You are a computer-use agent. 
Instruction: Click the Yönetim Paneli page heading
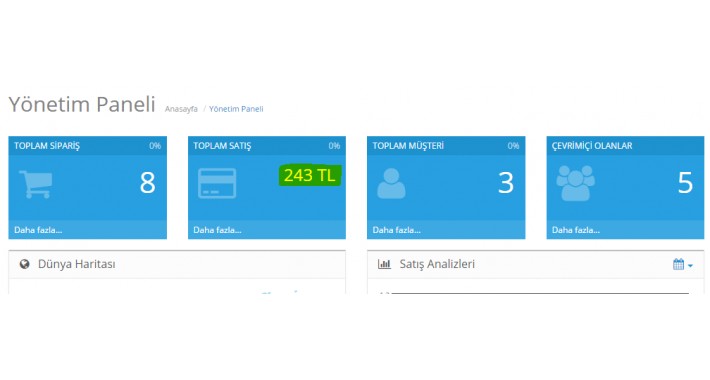pyautogui.click(x=82, y=105)
